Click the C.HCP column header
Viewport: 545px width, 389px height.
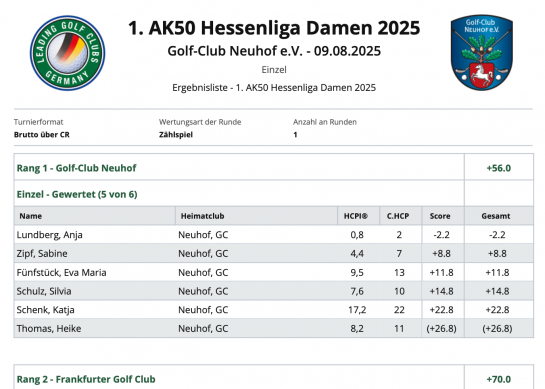pyautogui.click(x=398, y=216)
